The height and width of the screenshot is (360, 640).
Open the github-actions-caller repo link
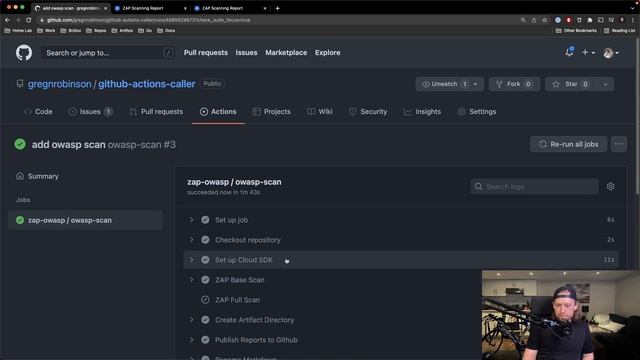[147, 84]
